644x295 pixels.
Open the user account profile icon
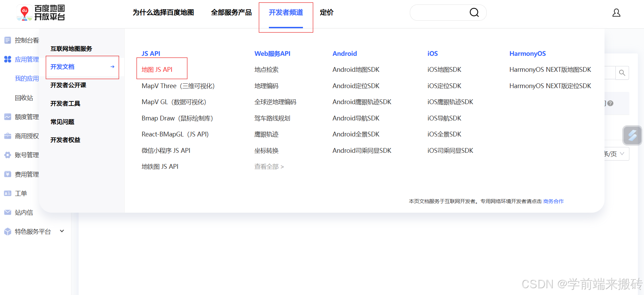pyautogui.click(x=616, y=13)
